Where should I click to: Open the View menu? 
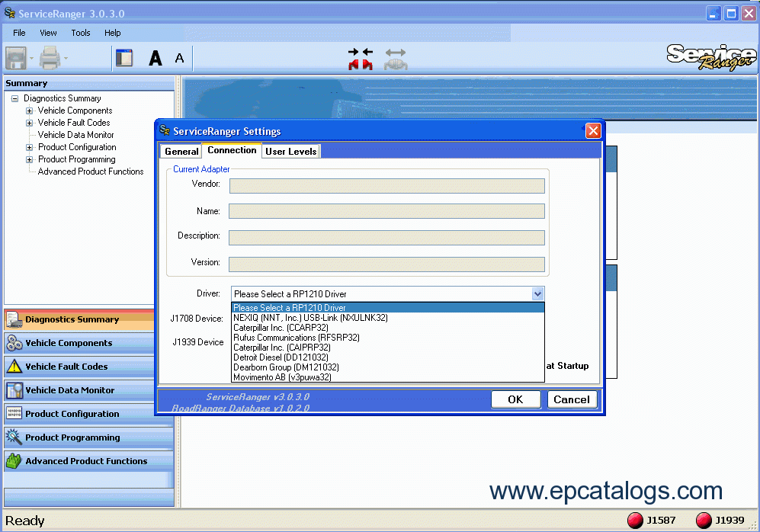(x=48, y=33)
